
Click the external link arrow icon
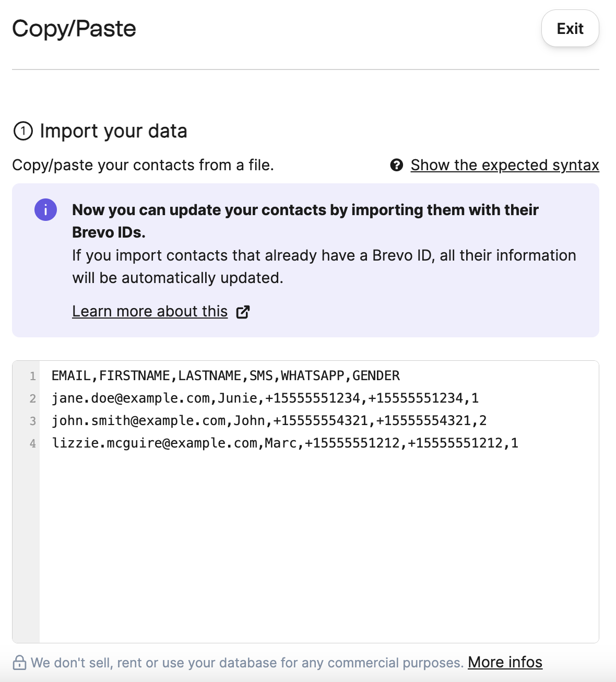click(x=243, y=312)
